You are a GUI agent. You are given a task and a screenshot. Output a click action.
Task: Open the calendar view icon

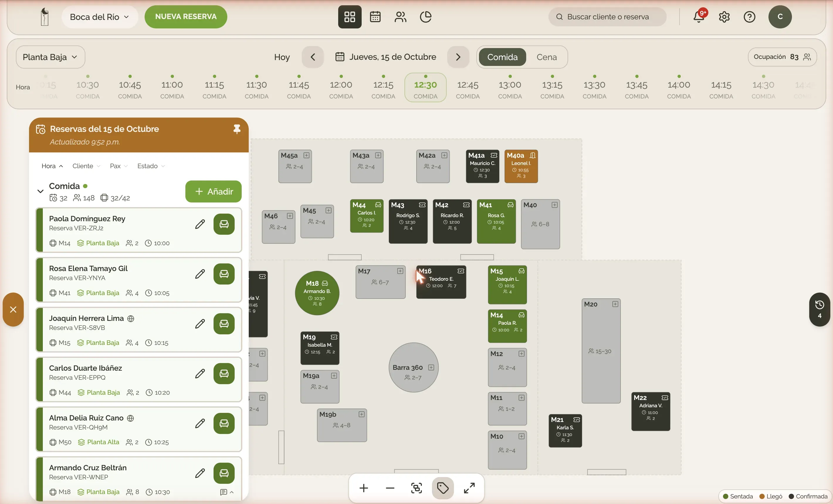click(x=375, y=17)
